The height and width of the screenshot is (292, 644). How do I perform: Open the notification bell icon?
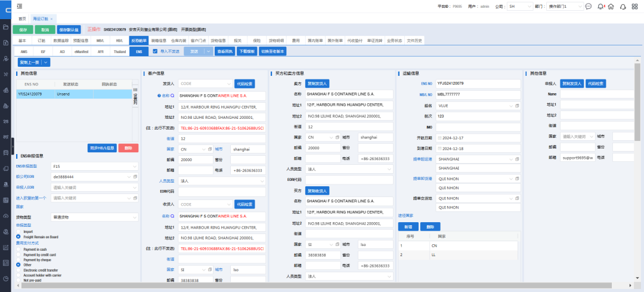[x=600, y=7]
